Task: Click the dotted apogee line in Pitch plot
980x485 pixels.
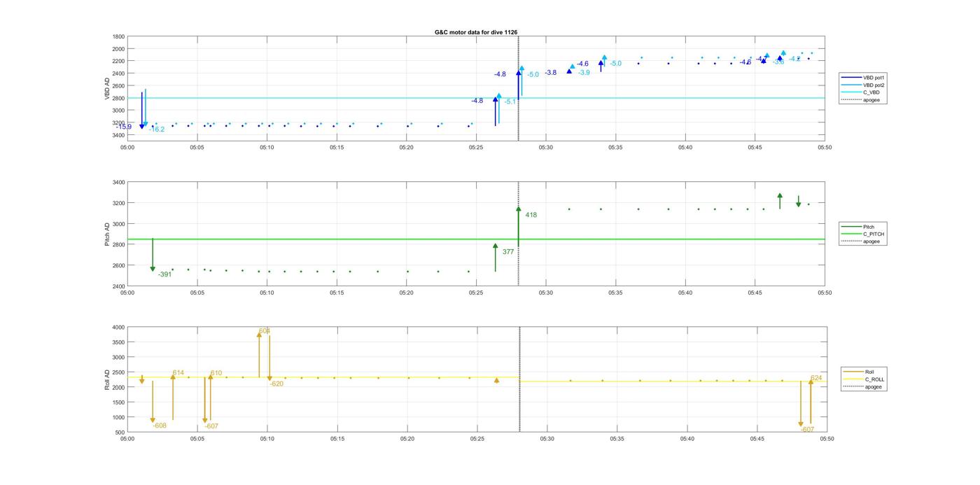Action: tap(518, 234)
